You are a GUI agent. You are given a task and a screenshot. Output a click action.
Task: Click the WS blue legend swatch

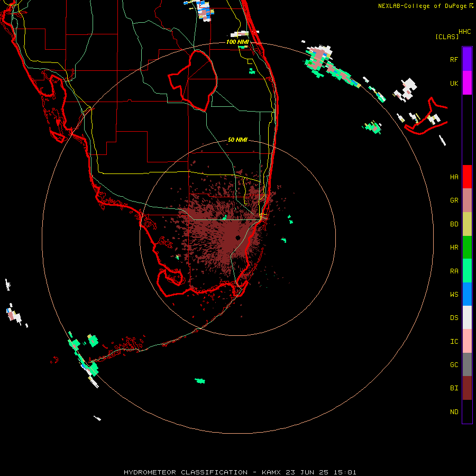[467, 294]
